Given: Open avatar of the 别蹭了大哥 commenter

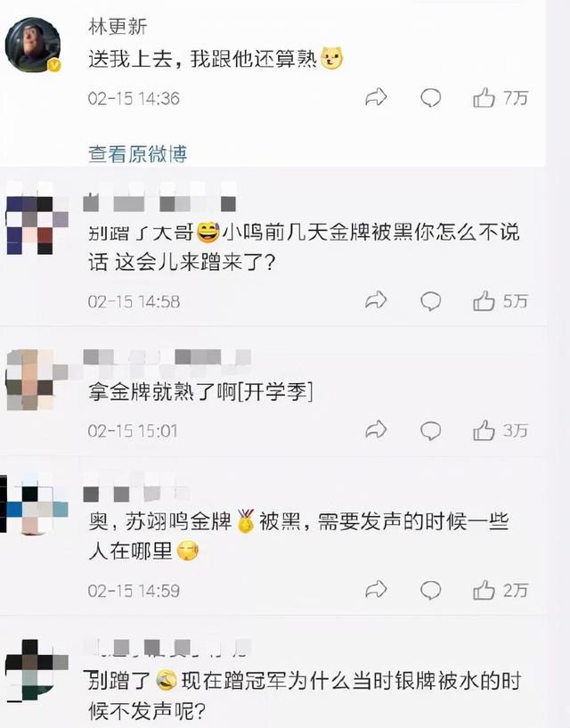Looking at the screenshot, I should (x=37, y=225).
